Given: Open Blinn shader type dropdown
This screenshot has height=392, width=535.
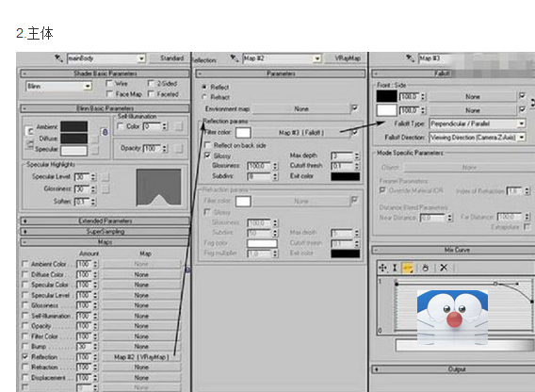Looking at the screenshot, I should pyautogui.click(x=88, y=86).
